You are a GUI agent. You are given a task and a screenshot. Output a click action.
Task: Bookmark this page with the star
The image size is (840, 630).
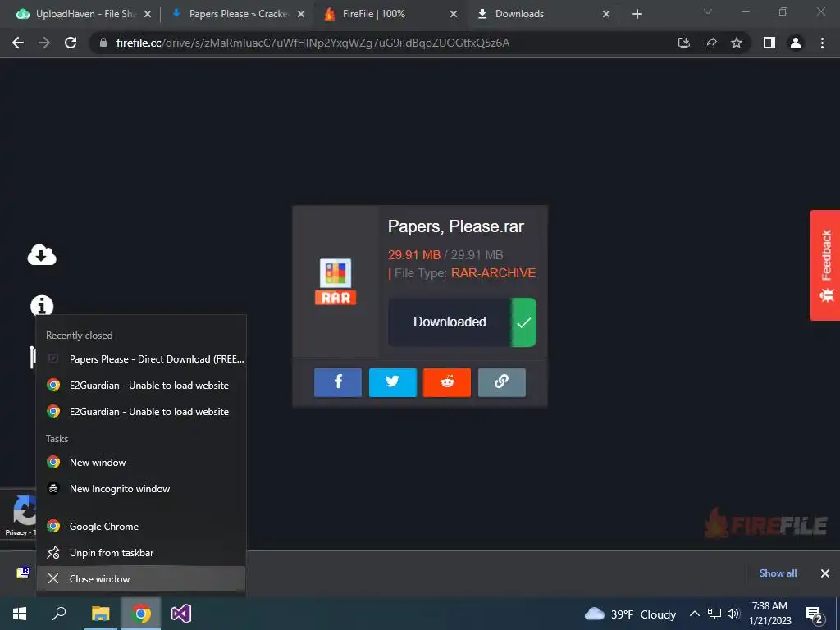pos(737,43)
